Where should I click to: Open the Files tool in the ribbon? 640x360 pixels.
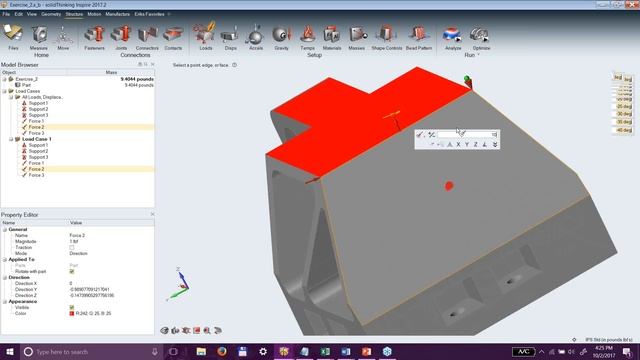[13, 36]
